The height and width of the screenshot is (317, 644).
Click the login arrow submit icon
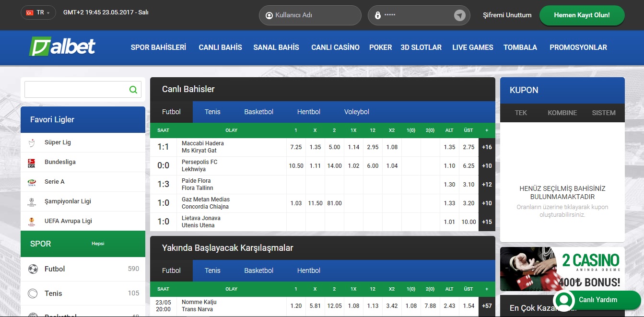coord(459,15)
